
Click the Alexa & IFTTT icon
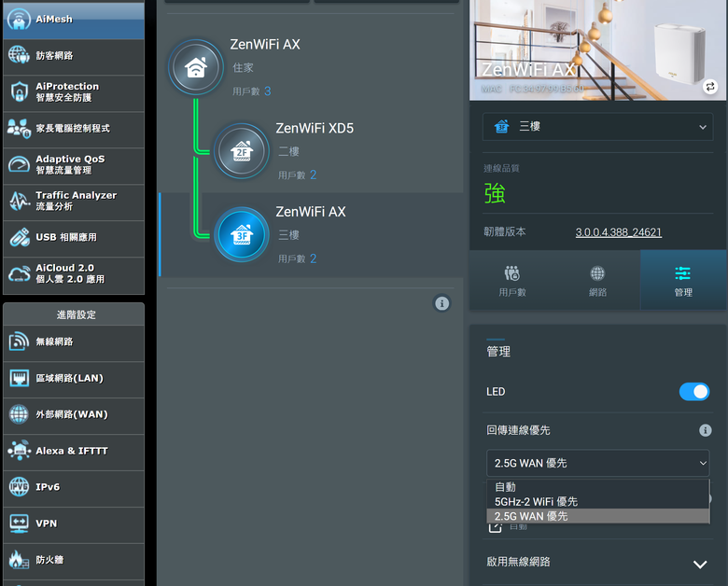[x=19, y=451]
